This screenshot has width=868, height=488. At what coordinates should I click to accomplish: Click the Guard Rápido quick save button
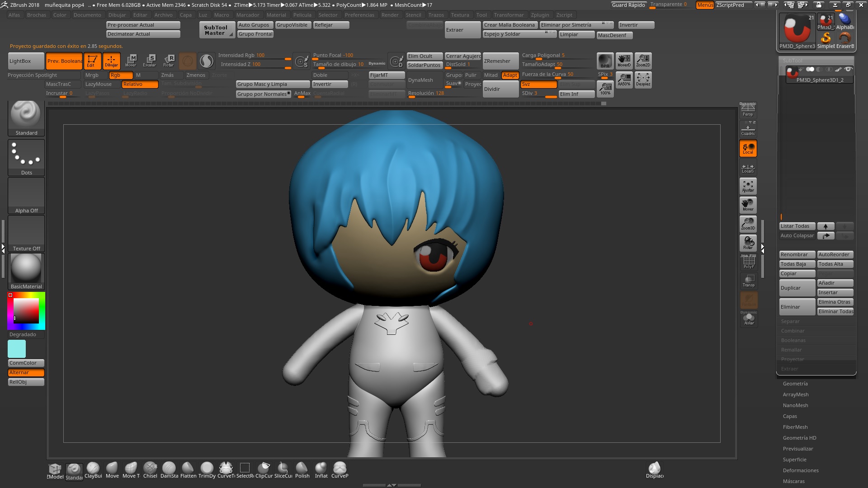pyautogui.click(x=628, y=5)
